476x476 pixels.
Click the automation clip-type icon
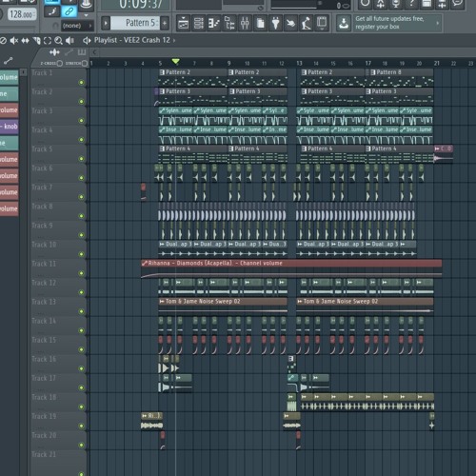click(x=69, y=52)
